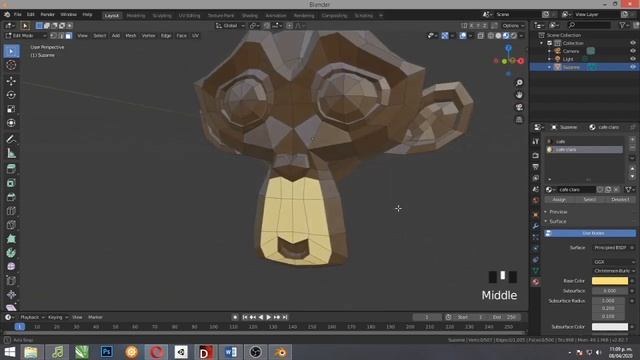Click the white Subsurface Color swatch

pos(610,327)
